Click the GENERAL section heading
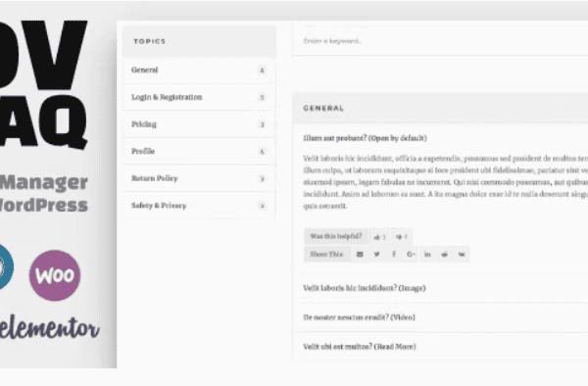588x386 pixels. 323,109
